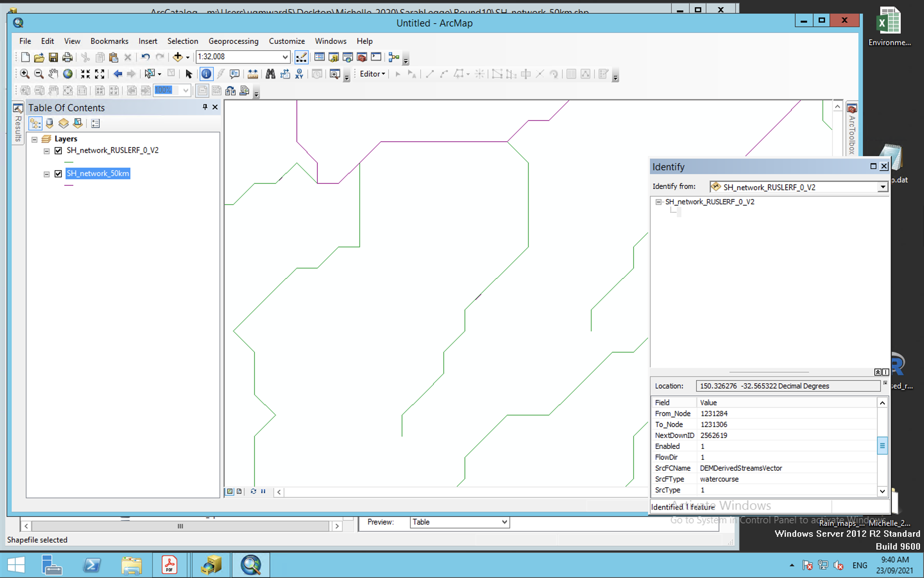
Task: Open the ArcToolbox window icon
Action: (x=362, y=57)
